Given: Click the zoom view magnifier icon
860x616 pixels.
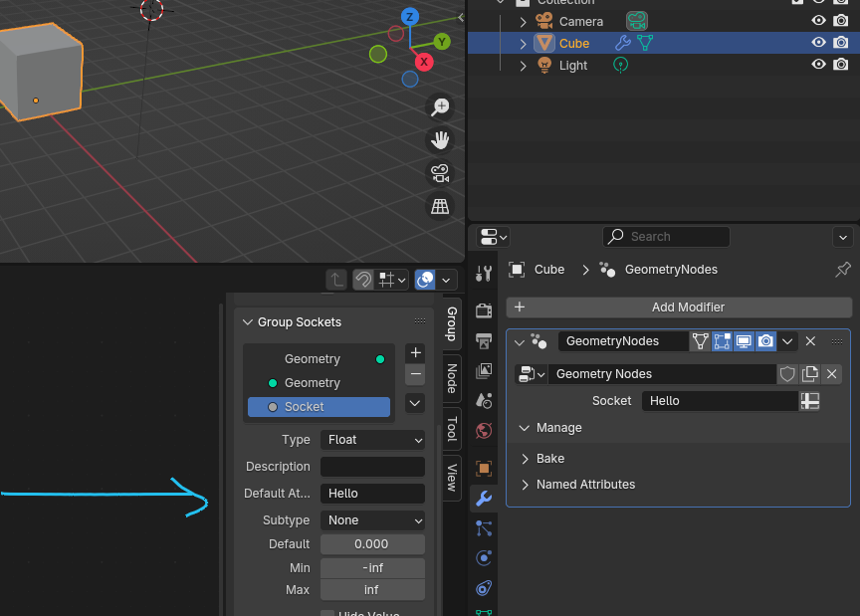Looking at the screenshot, I should (440, 106).
